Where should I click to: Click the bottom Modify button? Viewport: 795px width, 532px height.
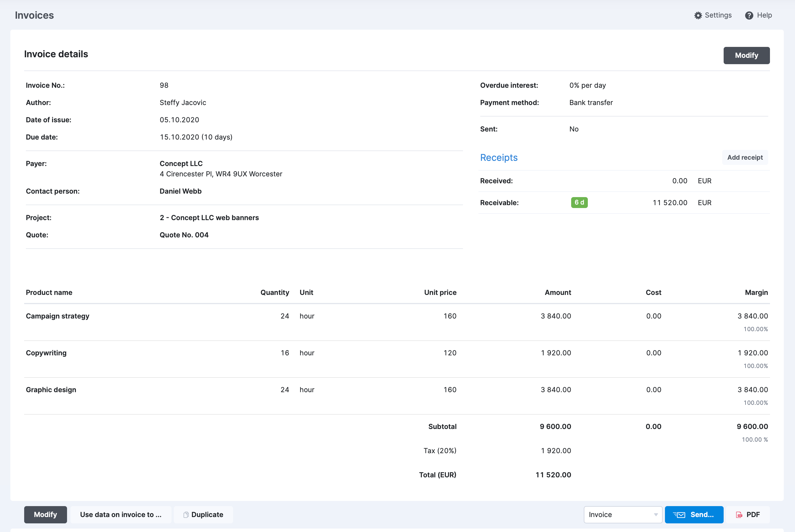45,515
